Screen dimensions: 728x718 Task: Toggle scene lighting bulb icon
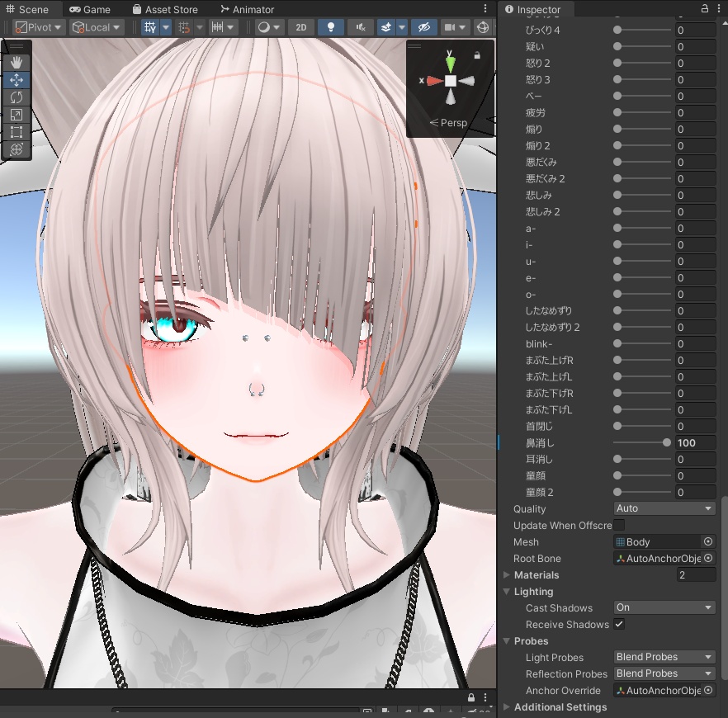(330, 27)
